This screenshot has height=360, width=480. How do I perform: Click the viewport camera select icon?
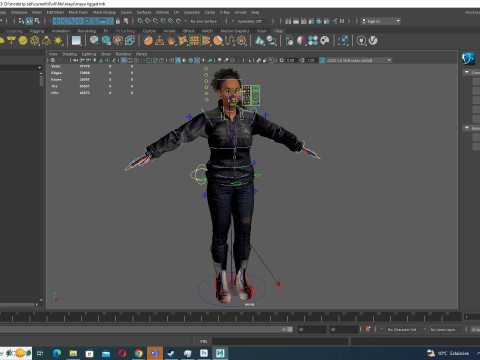pos(53,60)
